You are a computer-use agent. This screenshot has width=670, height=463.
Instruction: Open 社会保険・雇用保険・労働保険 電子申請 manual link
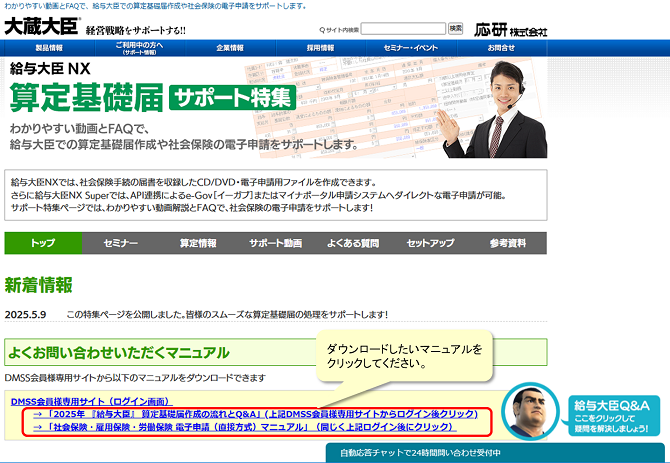(245, 427)
